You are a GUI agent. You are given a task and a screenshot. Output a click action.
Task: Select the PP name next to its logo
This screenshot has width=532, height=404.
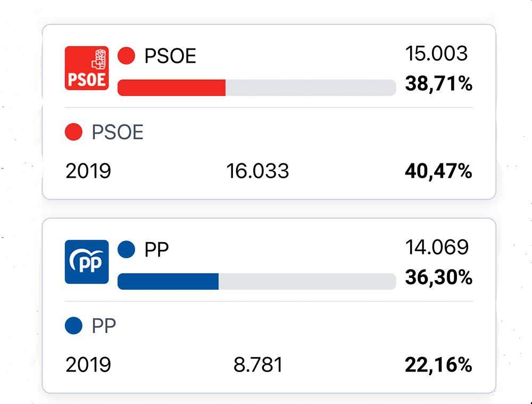(156, 250)
